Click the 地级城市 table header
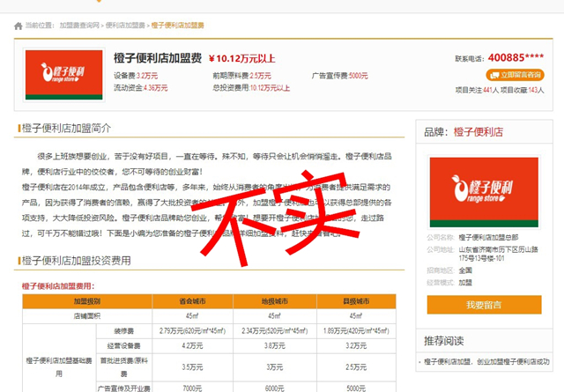This screenshot has width=564, height=392. coord(275,301)
